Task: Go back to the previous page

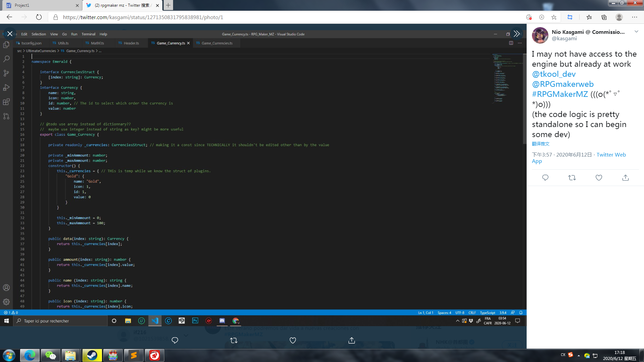Action: tap(9, 17)
